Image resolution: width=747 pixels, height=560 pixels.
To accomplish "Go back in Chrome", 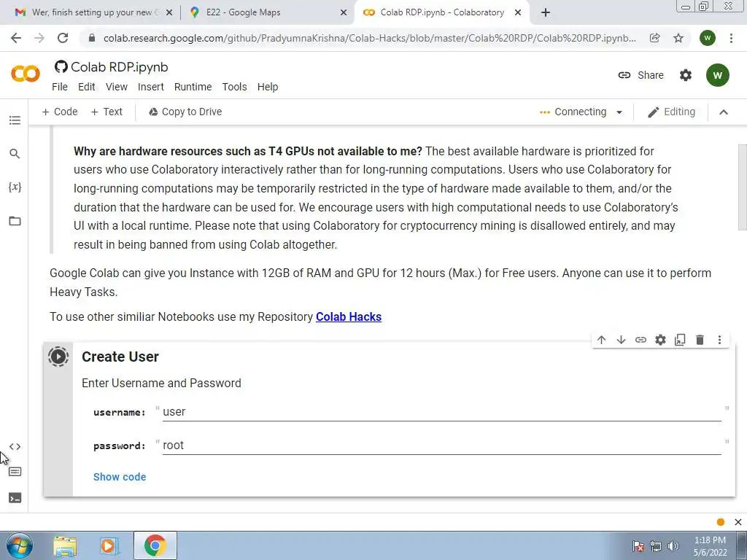I will click(16, 38).
